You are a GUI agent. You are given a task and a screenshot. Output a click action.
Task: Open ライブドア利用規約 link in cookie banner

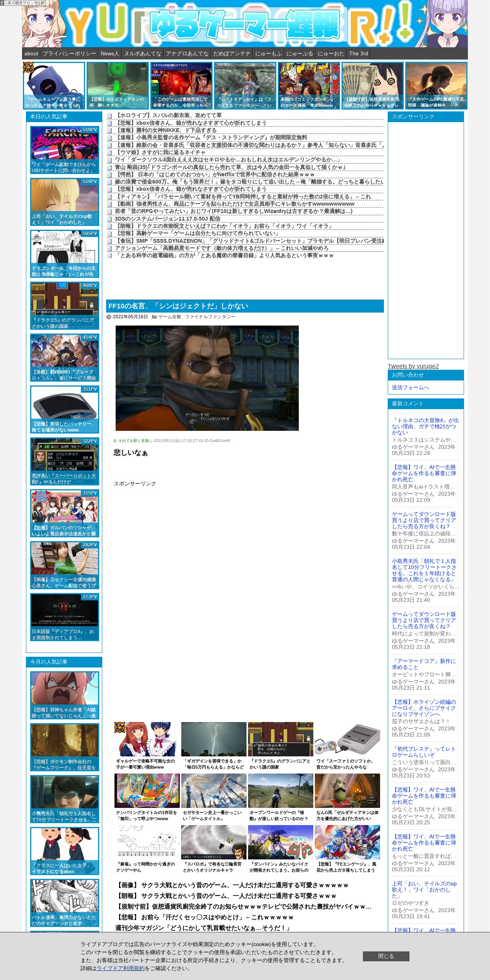point(121,968)
